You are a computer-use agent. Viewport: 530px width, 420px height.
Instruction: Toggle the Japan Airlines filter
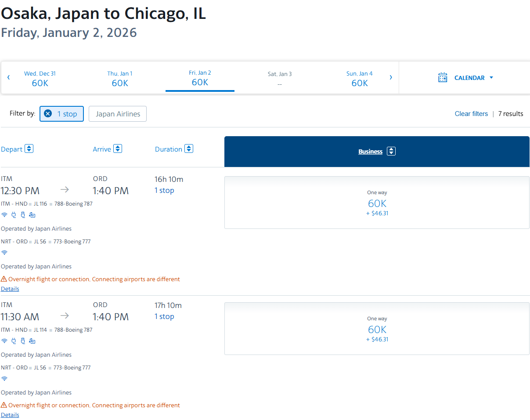(x=118, y=114)
